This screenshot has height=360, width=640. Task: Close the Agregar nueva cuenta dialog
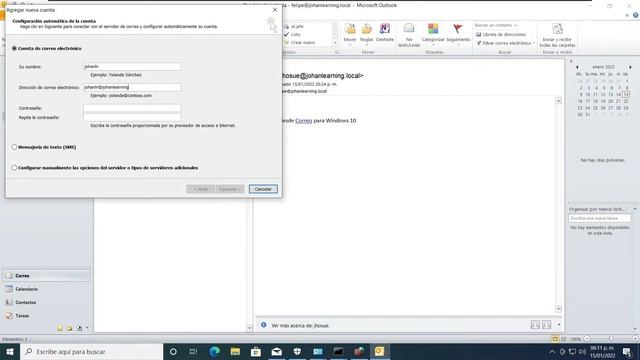tap(275, 10)
